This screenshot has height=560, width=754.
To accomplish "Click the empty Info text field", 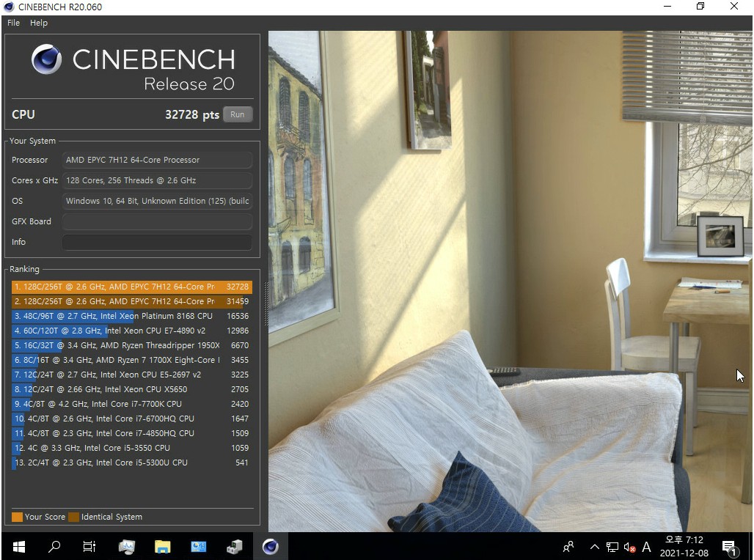I will pos(157,242).
